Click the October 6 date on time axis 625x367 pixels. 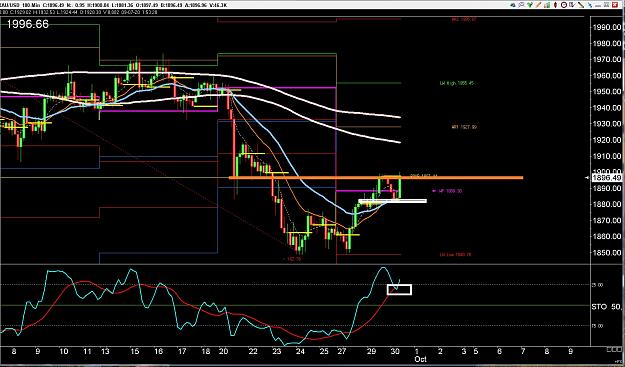coord(499,351)
